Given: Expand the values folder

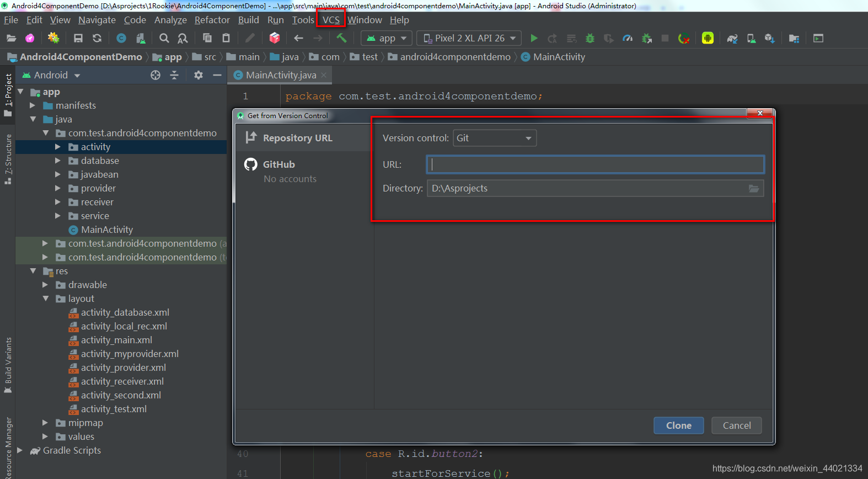Looking at the screenshot, I should (45, 437).
